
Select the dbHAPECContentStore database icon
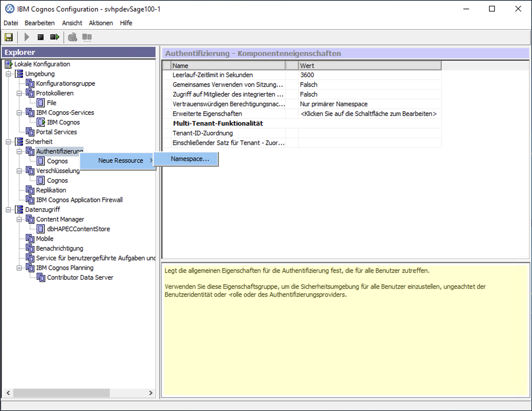tap(41, 229)
